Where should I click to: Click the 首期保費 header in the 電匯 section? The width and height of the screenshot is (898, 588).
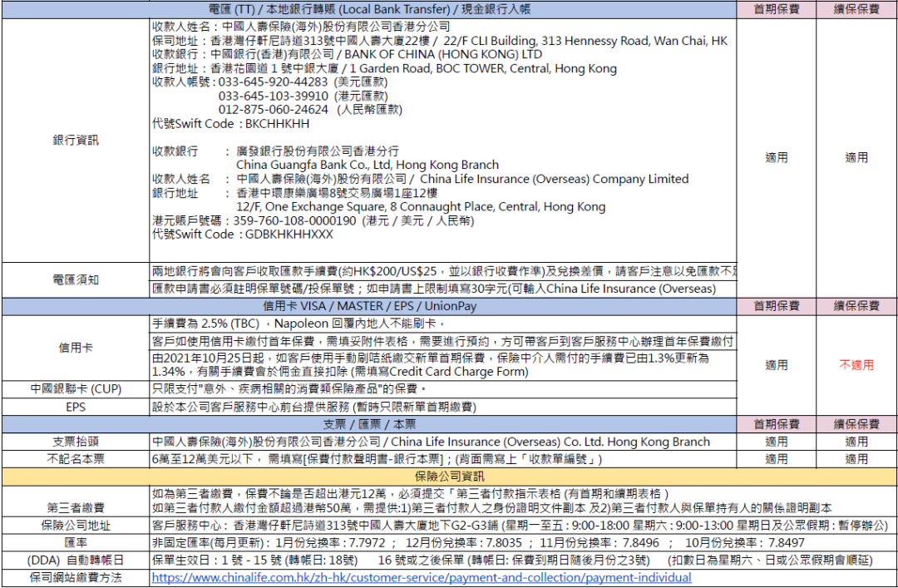[x=776, y=9]
